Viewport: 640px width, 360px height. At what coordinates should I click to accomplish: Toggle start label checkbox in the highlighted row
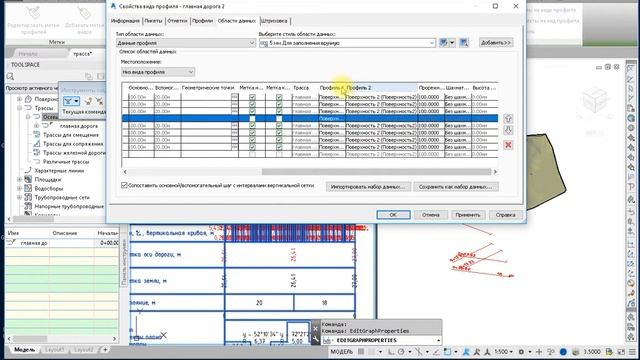252,118
